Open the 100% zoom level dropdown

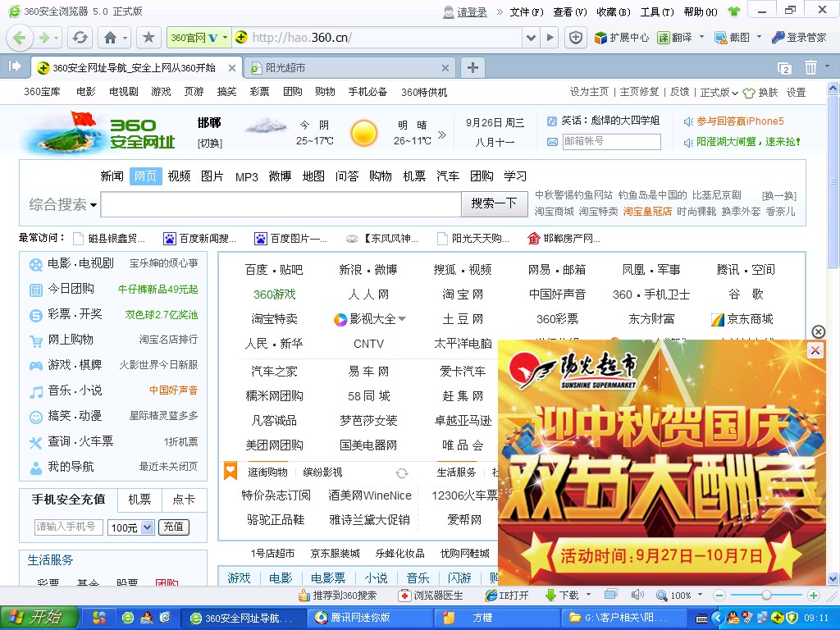click(x=700, y=595)
